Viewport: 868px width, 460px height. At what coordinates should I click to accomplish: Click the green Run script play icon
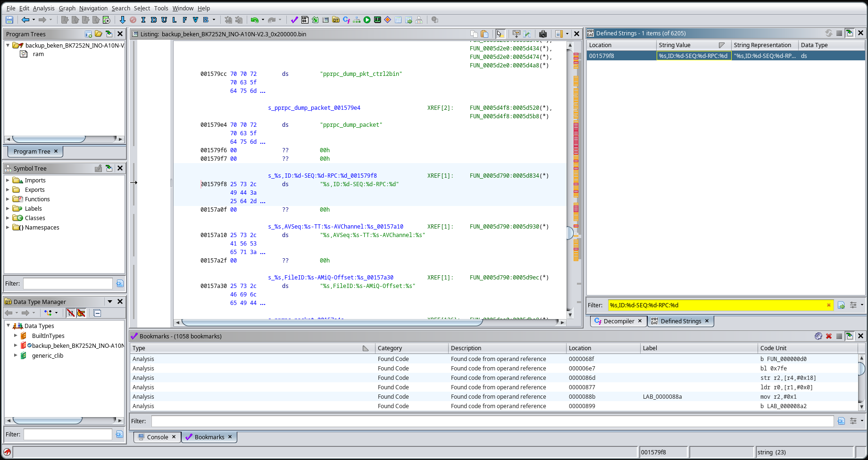click(x=367, y=20)
